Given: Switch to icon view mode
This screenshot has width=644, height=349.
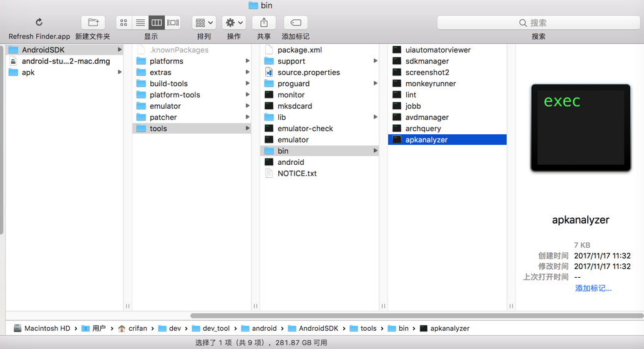Looking at the screenshot, I should click(124, 22).
